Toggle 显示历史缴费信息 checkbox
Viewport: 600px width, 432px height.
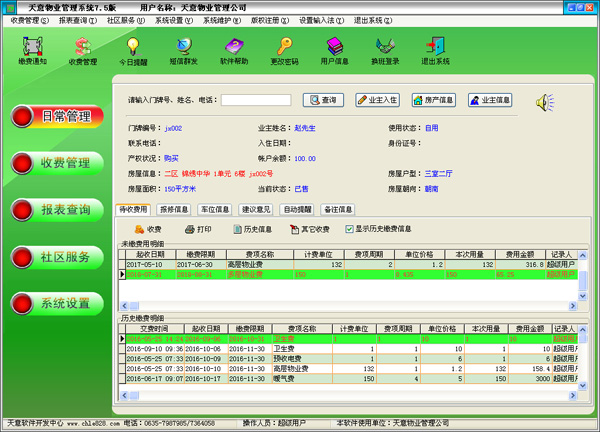(x=349, y=229)
